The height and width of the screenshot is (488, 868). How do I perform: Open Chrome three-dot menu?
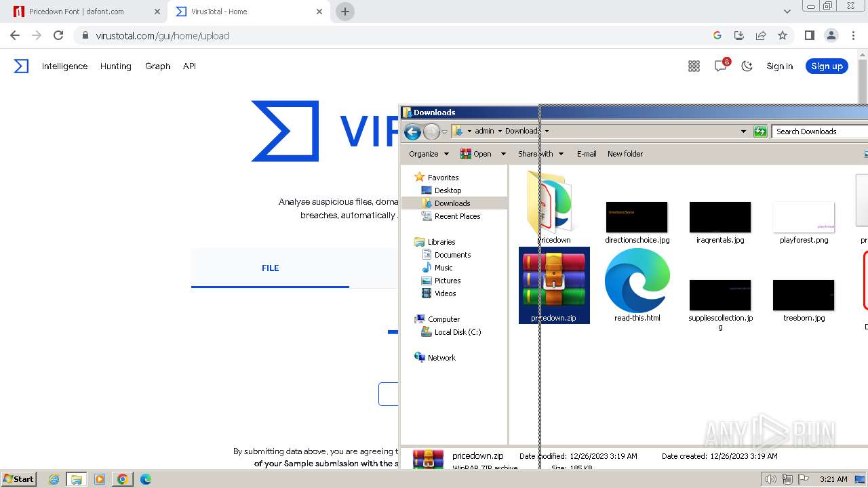(852, 35)
